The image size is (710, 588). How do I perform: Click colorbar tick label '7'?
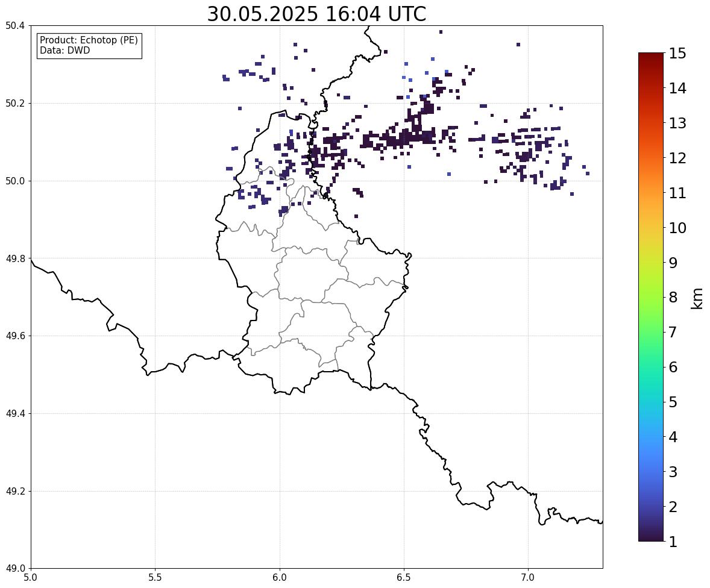coord(673,332)
